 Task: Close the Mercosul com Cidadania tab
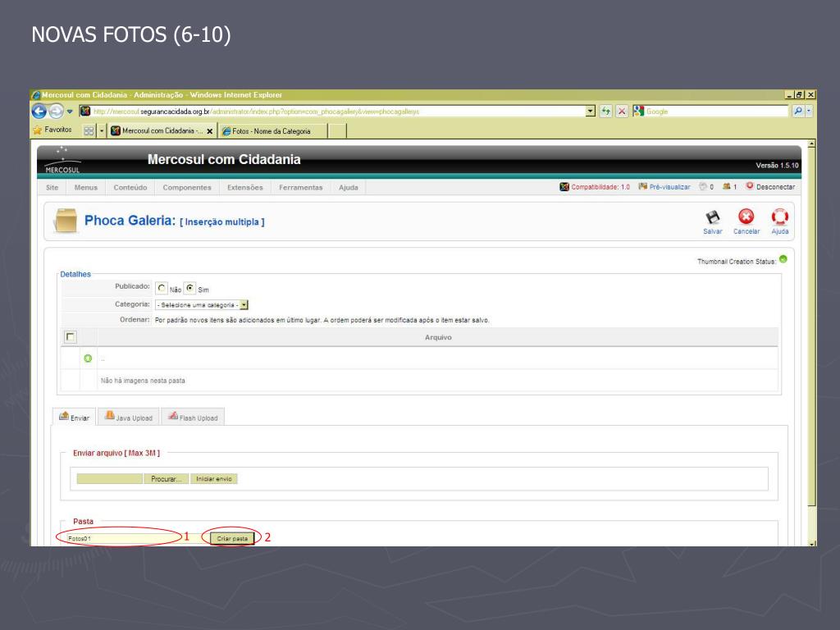click(x=209, y=131)
